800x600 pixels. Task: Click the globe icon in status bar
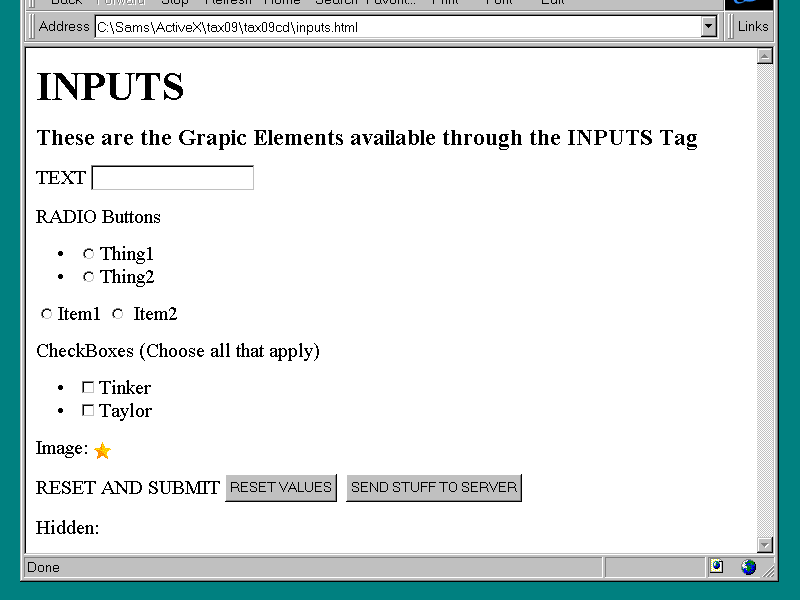[x=748, y=567]
